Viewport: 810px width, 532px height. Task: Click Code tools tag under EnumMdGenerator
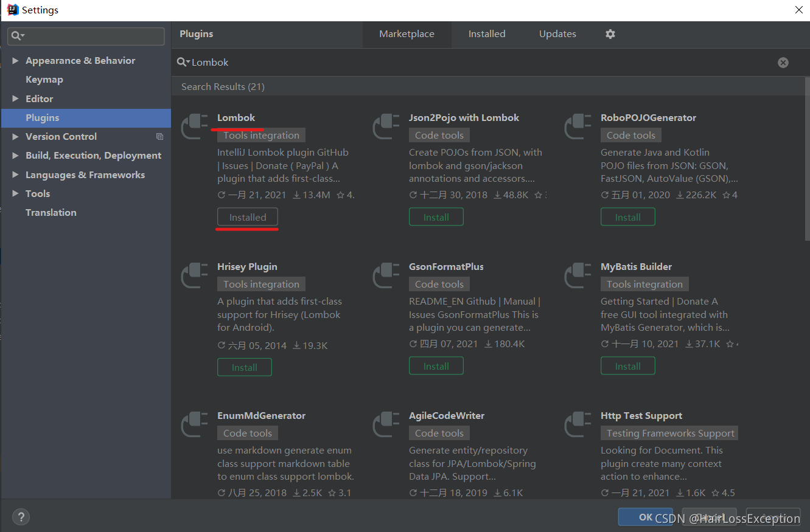coord(248,434)
